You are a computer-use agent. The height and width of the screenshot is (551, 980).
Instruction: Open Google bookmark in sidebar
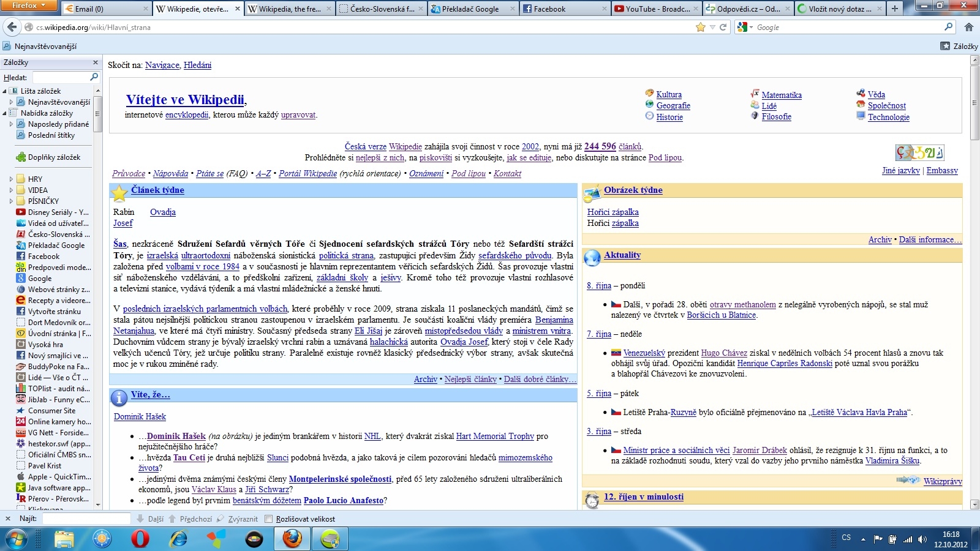40,279
